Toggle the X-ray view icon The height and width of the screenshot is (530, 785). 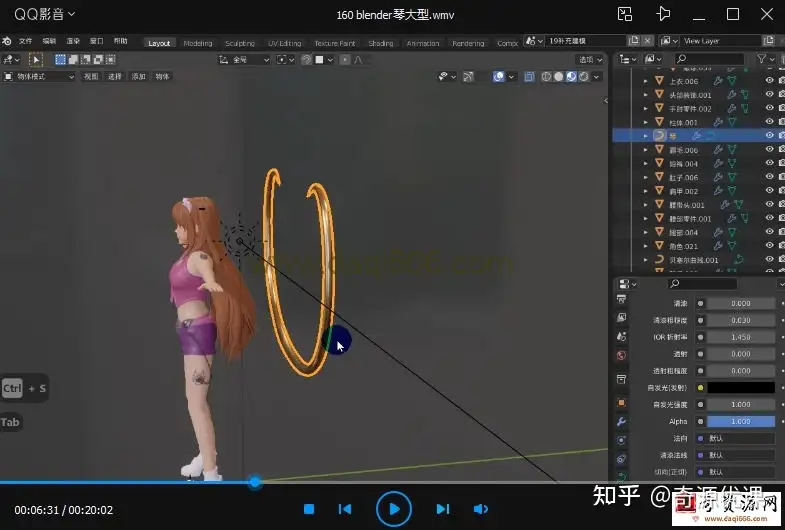529,77
